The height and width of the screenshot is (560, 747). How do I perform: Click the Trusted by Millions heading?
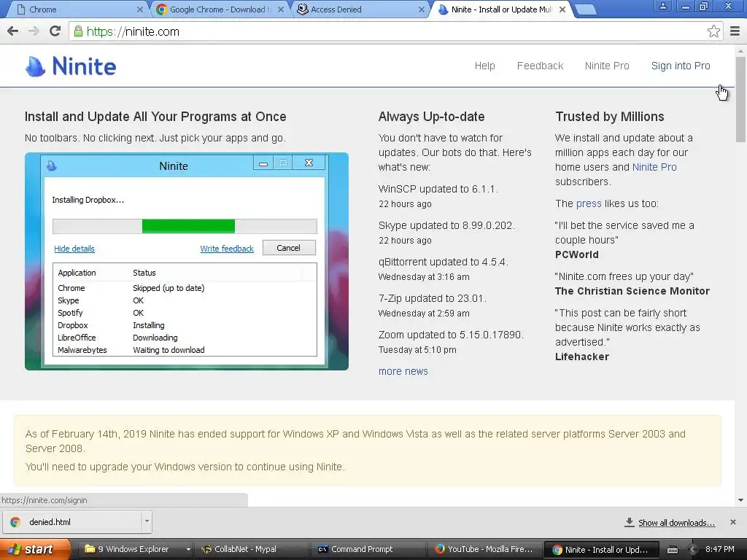coord(609,117)
